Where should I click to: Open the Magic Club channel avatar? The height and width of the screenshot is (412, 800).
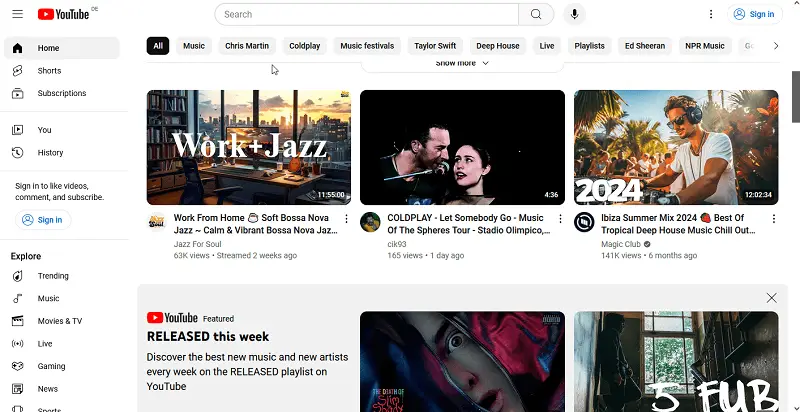coord(584,222)
